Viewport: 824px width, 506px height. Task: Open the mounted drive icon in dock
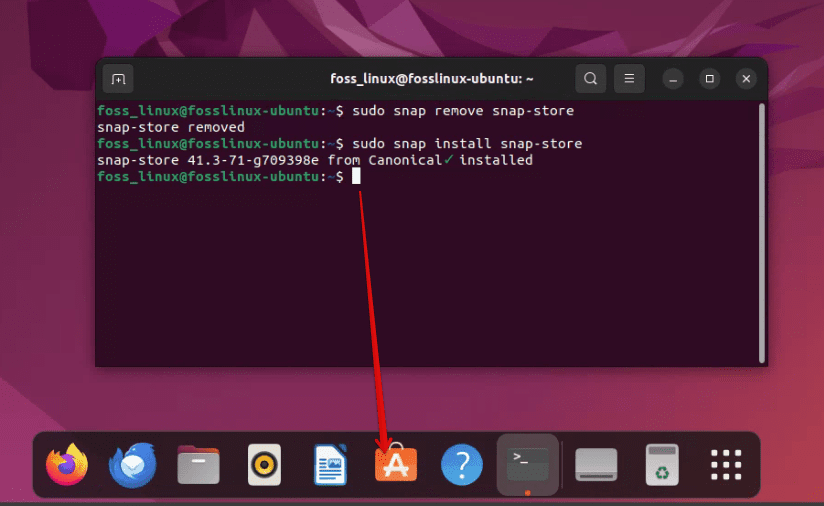tap(596, 464)
